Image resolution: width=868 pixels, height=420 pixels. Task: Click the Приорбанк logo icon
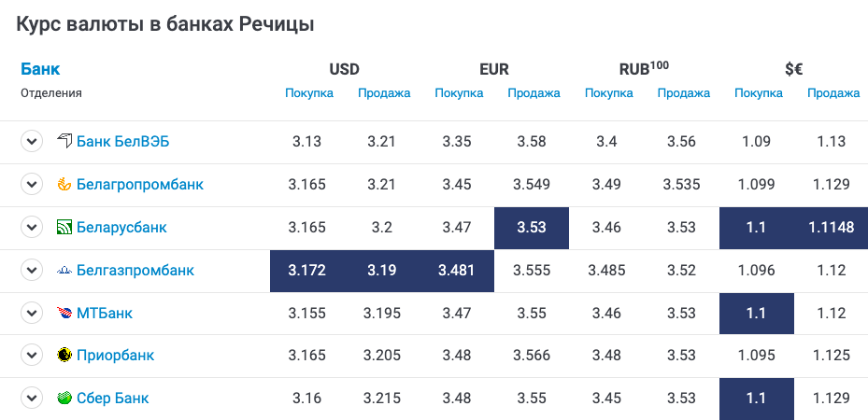click(x=64, y=355)
